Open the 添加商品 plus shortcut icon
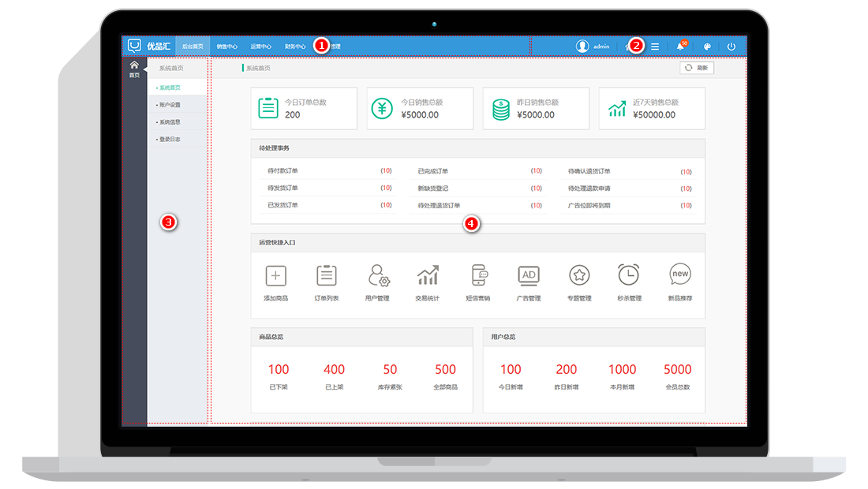Viewport: 868px width, 489px height. pyautogui.click(x=275, y=275)
